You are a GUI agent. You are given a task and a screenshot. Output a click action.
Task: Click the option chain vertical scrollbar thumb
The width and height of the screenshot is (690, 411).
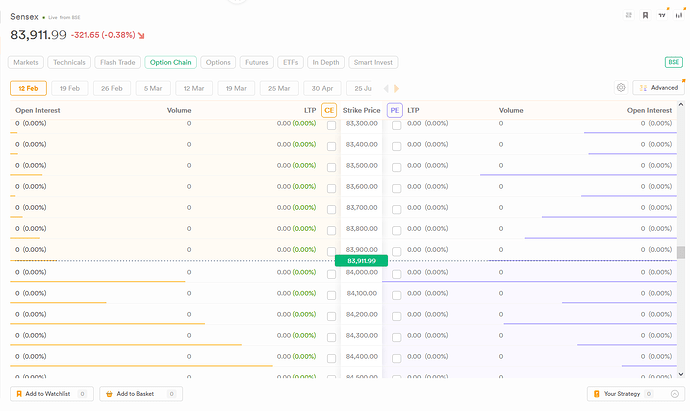click(x=681, y=253)
